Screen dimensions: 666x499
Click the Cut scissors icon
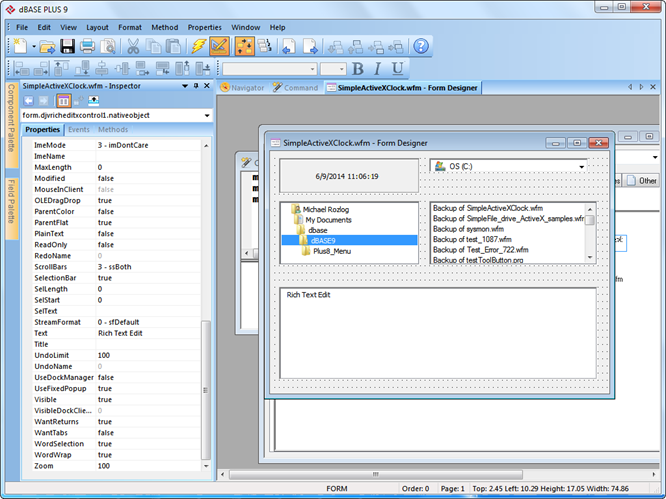(132, 46)
